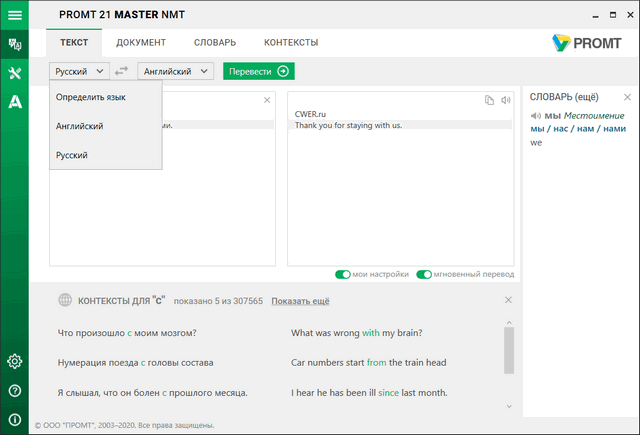
Task: Toggle the 'мои настройки' switch
Action: [x=343, y=274]
